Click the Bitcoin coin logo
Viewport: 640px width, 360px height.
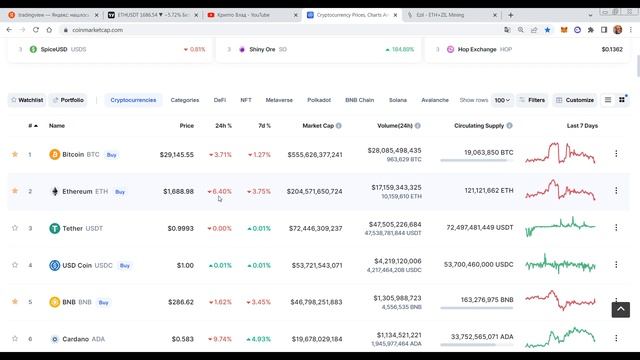point(54,155)
